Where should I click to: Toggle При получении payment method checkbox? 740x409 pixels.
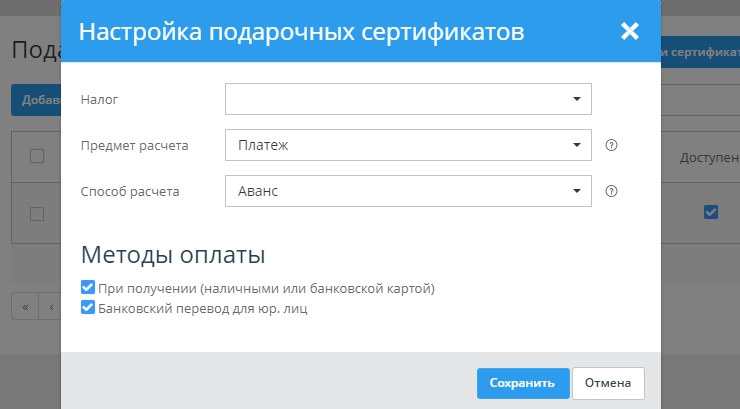click(88, 288)
